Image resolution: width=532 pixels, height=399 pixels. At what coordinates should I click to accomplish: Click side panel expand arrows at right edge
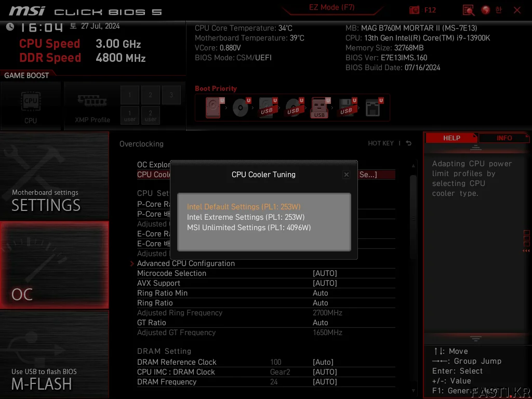coord(526,251)
